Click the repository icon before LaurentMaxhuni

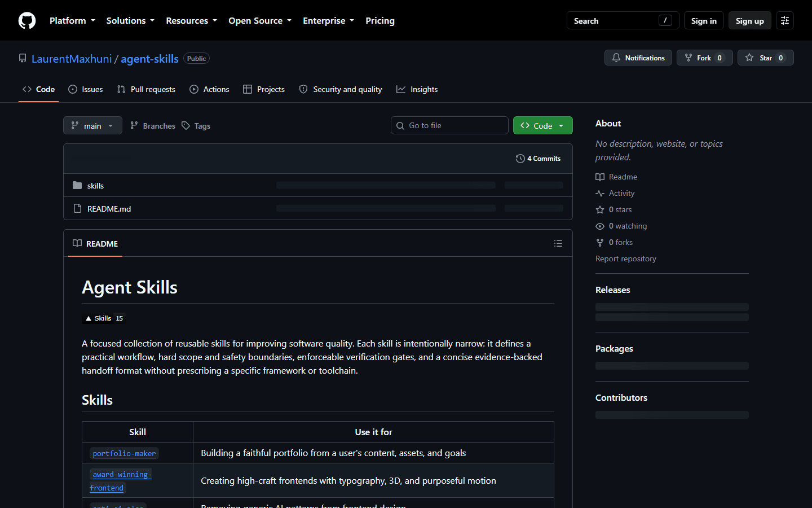[23, 58]
